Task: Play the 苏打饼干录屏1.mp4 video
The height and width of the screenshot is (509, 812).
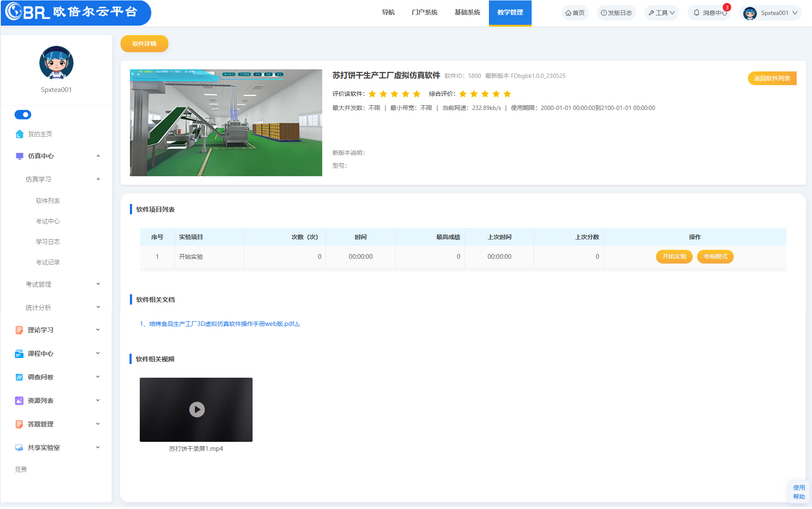Action: point(197,409)
